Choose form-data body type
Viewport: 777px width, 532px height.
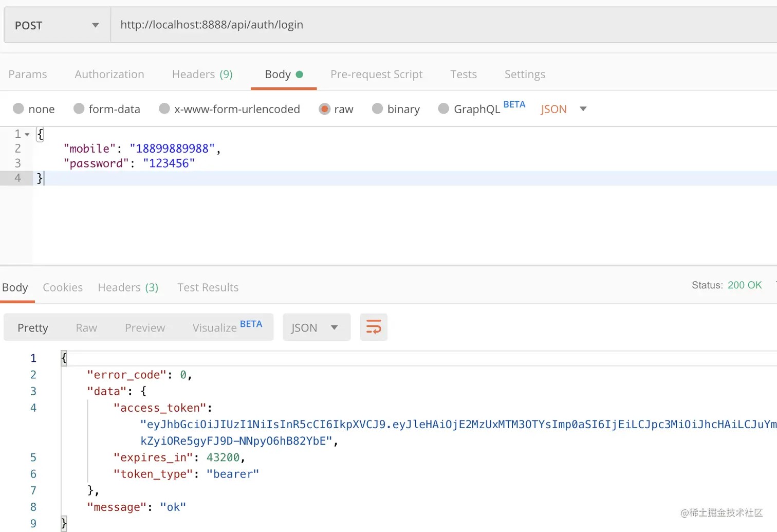pos(79,108)
